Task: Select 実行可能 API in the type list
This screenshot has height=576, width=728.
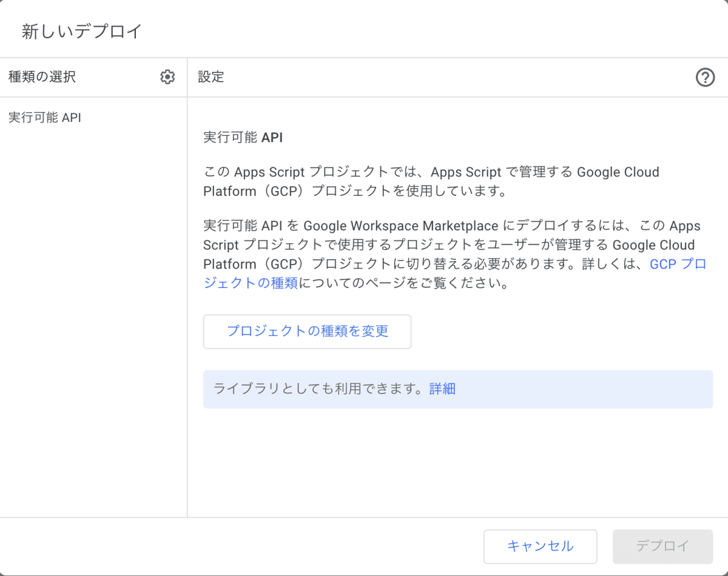Action: click(x=45, y=118)
